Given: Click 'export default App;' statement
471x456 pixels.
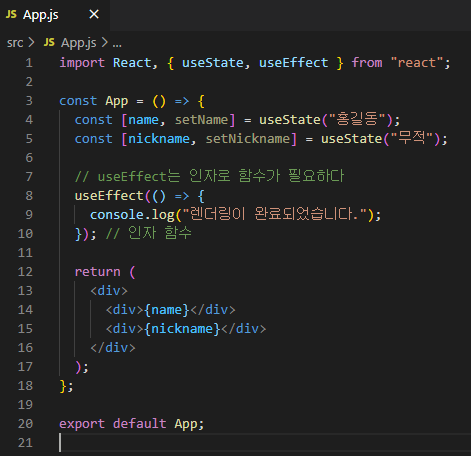Looking at the screenshot, I should [x=132, y=424].
